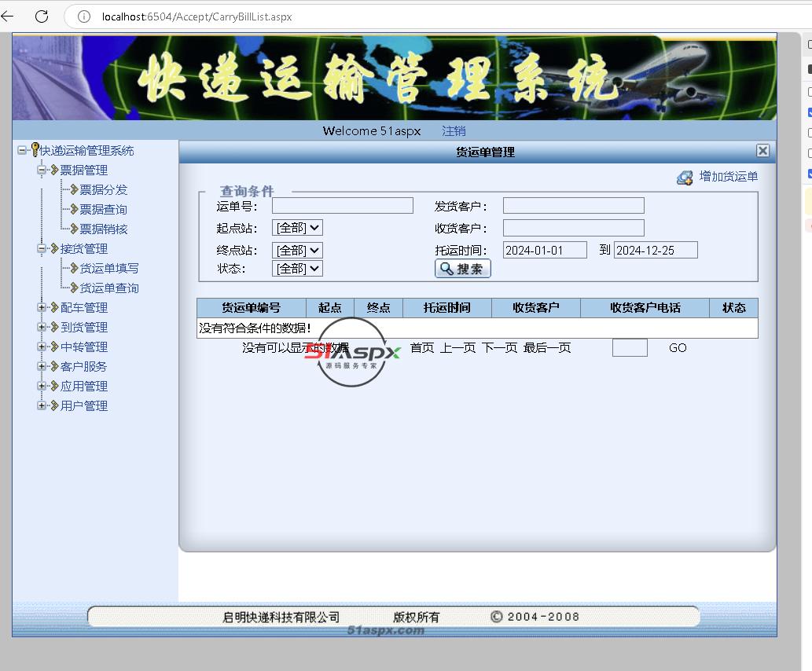Expand the 客户服务 tree node
This screenshot has width=812, height=671.
(42, 367)
